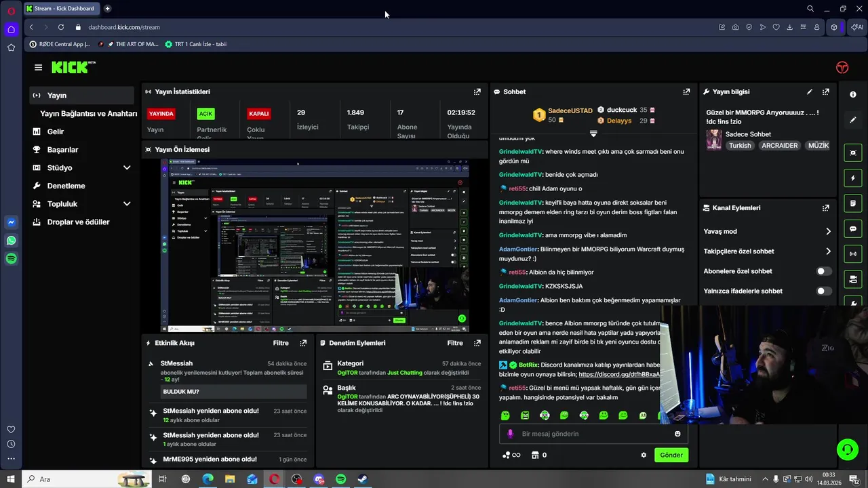Click the stream preview thumbnail
This screenshot has height=488, width=868.
click(x=315, y=245)
